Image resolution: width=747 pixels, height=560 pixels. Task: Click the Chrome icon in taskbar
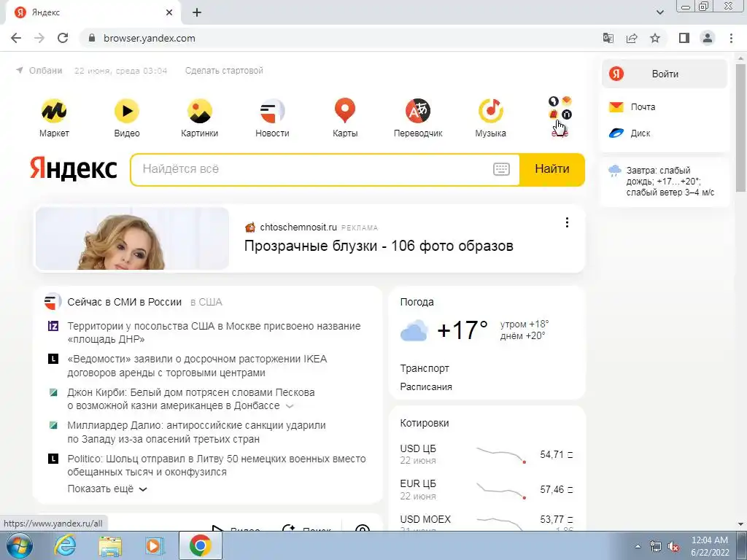pos(200,545)
